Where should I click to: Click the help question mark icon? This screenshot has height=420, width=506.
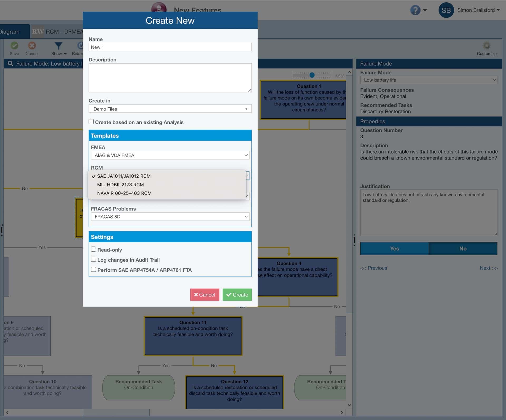(415, 10)
